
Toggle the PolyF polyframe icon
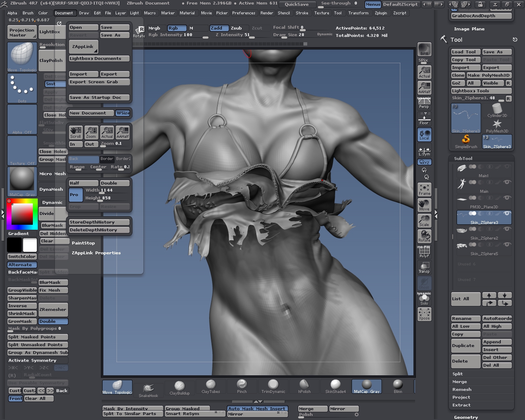(x=424, y=252)
